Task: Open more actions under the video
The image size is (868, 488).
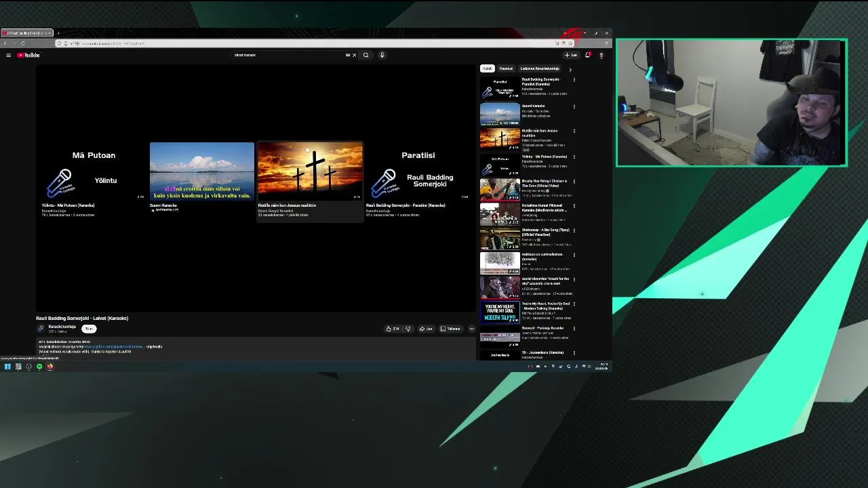Action: pos(472,329)
